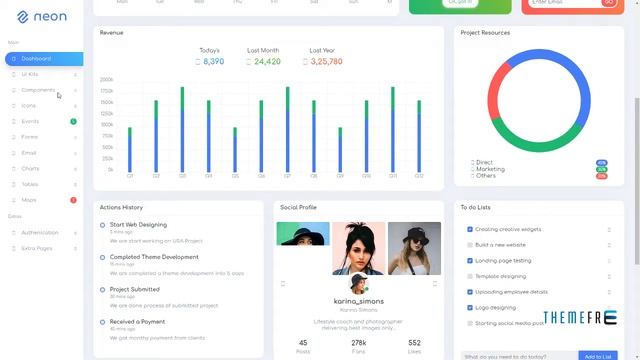Click the Others legend marker

[473, 176]
